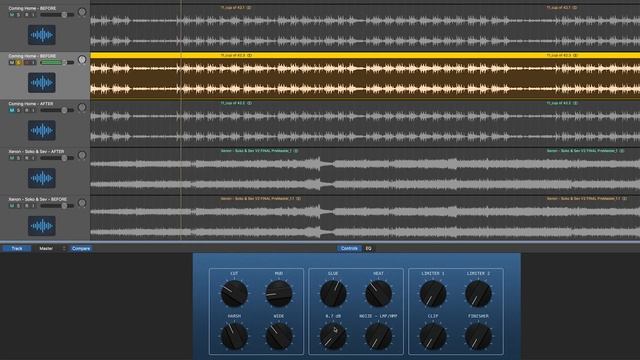Adjust the pan knob on the topmost Coming Home track
Screen dimensions: 640x360
click(82, 12)
